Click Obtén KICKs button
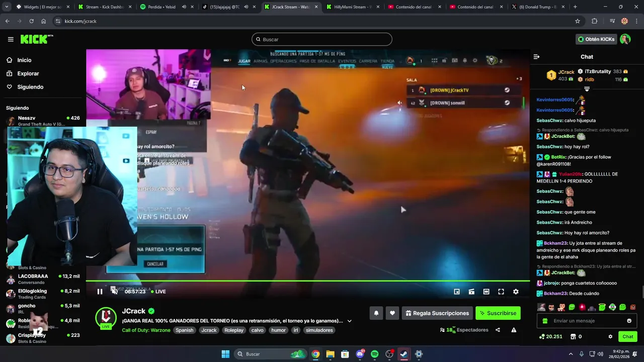644x362 pixels. point(596,39)
